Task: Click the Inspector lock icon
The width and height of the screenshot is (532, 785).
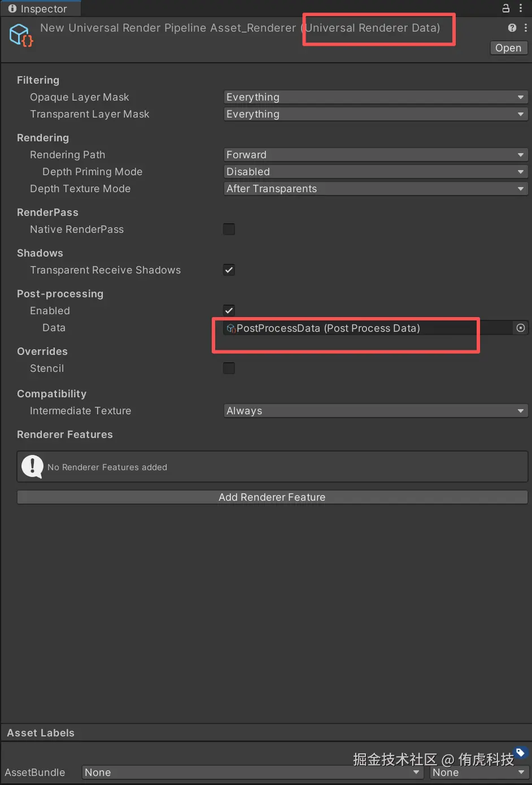Action: pyautogui.click(x=506, y=8)
